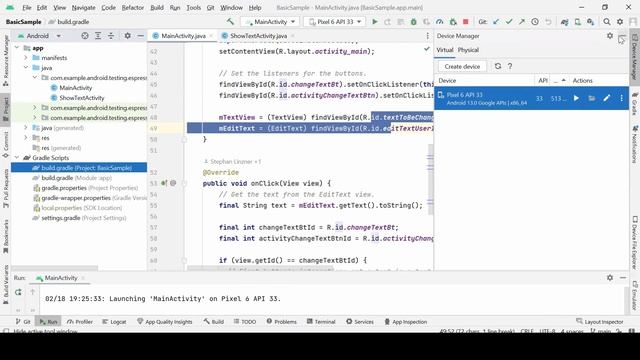Screen dimensions: 640x360
Task: Open Android project view dropdown
Action: (x=40, y=36)
